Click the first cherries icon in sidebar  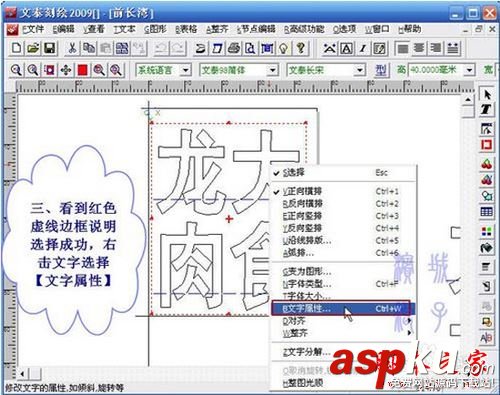coord(486,164)
